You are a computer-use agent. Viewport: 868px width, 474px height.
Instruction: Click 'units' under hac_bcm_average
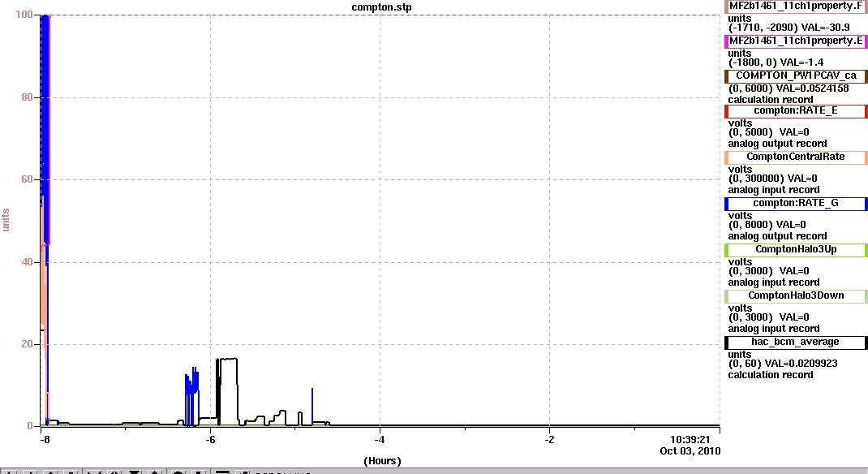tap(740, 355)
